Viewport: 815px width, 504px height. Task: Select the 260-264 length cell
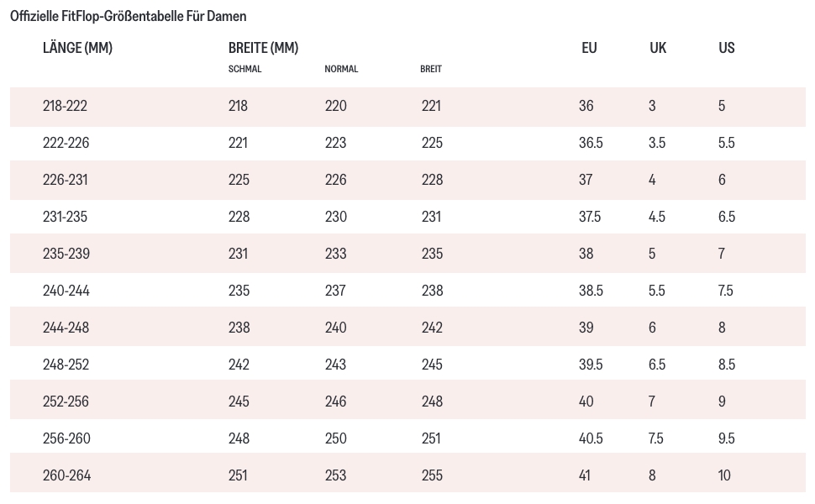[66, 475]
